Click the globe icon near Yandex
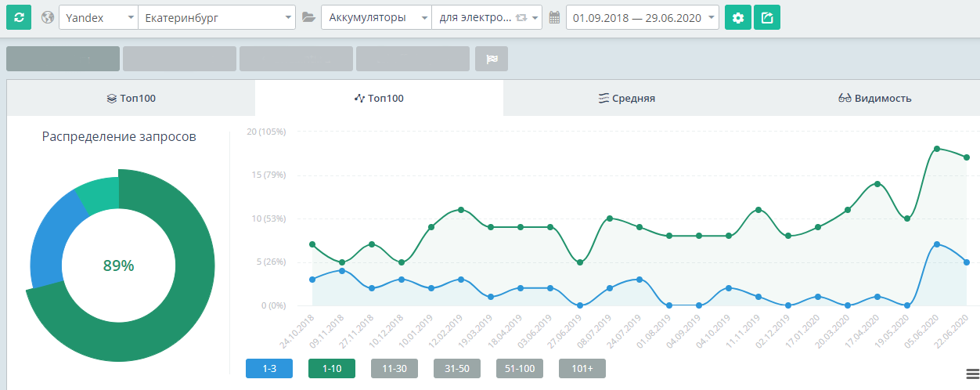Image resolution: width=980 pixels, height=390 pixels. [x=48, y=17]
